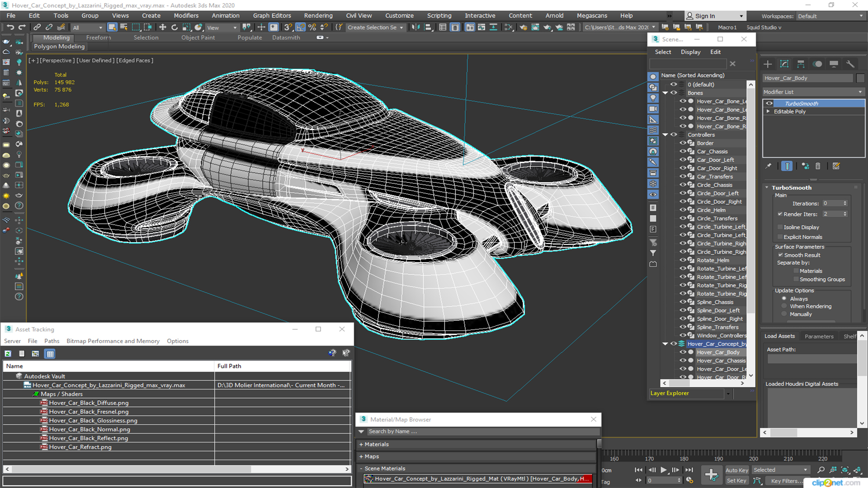Open Display menu in Scene Explorer

pos(690,52)
